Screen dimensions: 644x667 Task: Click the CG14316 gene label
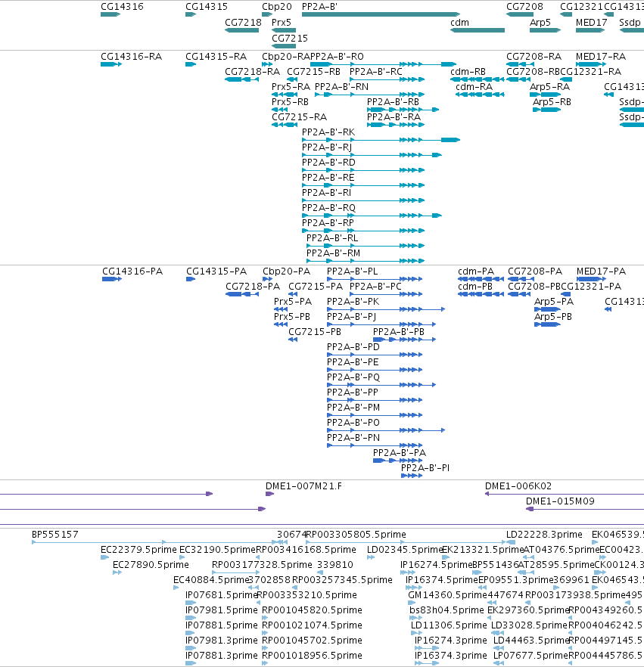click(x=122, y=7)
